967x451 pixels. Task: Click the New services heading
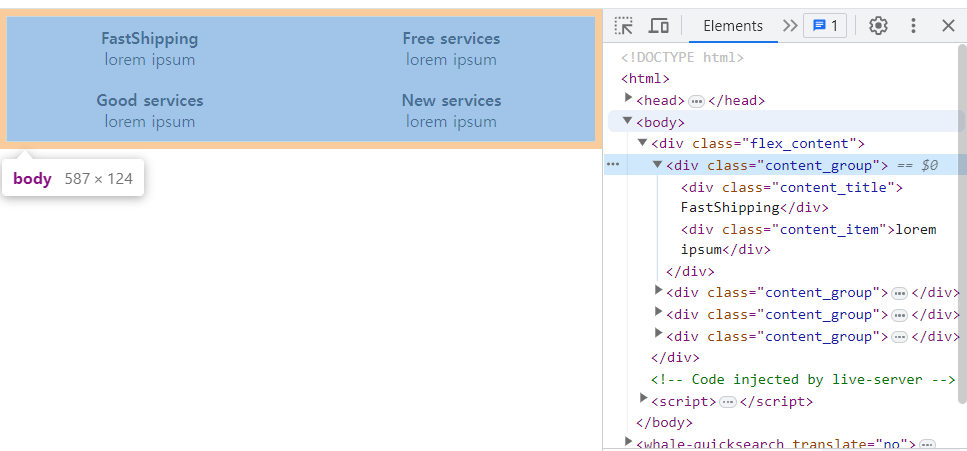coord(451,101)
